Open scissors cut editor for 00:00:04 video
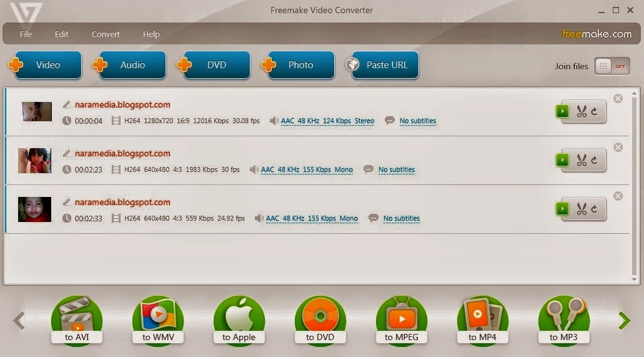The height and width of the screenshot is (357, 644). [x=581, y=111]
